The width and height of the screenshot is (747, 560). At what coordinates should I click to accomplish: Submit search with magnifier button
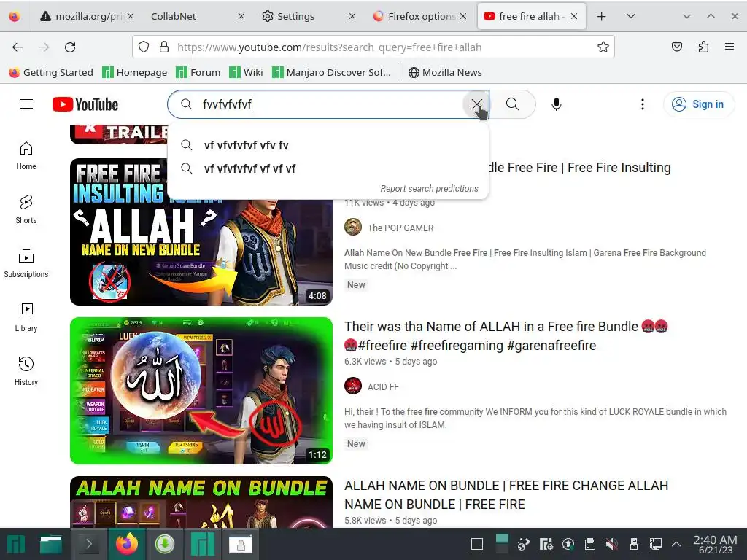(513, 104)
